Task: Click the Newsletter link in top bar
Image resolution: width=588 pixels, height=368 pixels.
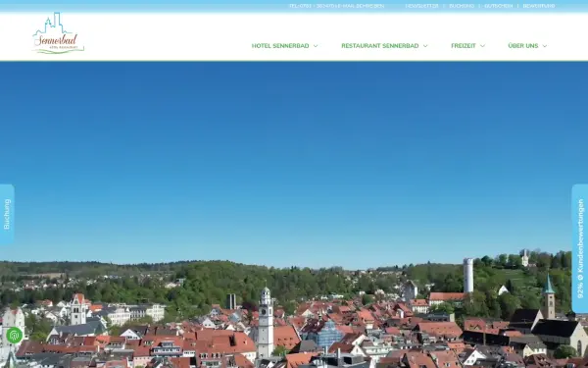Action: [x=421, y=6]
